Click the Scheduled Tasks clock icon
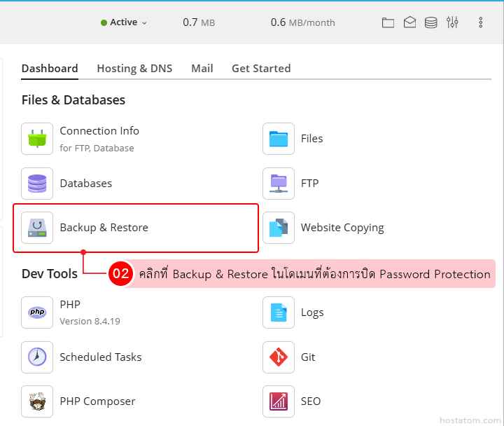 pos(37,357)
